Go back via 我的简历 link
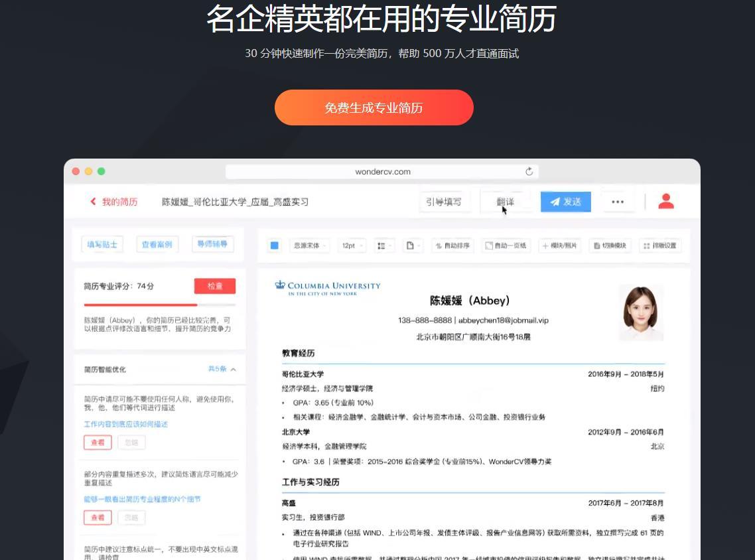The image size is (755, 560). (114, 202)
